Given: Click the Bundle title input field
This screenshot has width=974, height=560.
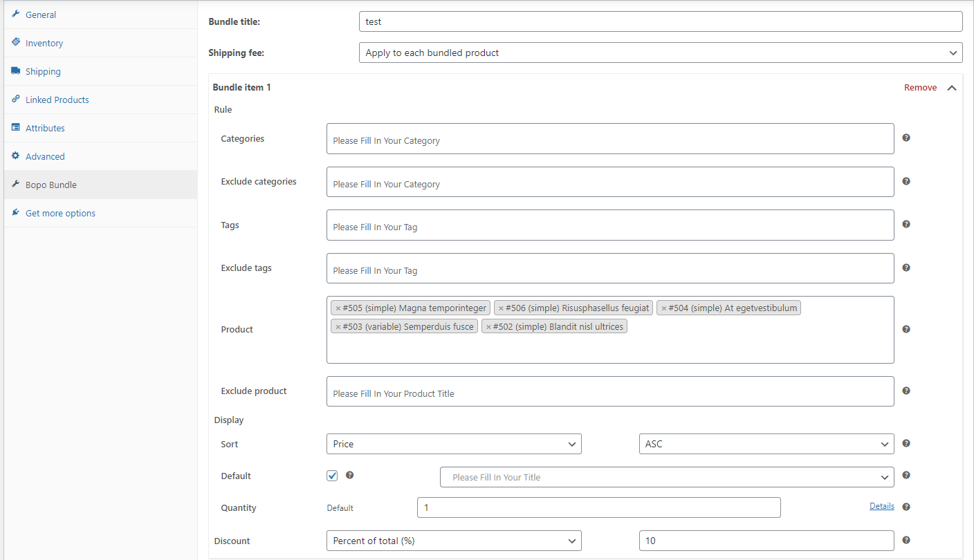Looking at the screenshot, I should click(661, 21).
